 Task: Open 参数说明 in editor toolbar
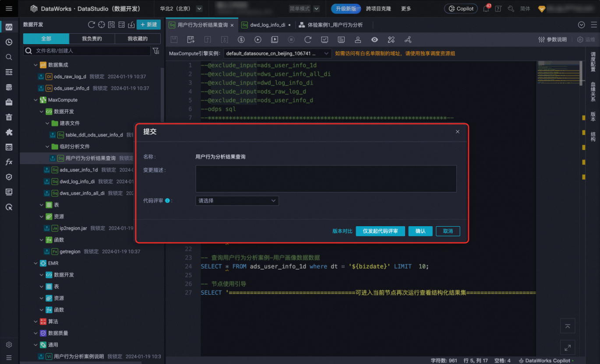pyautogui.click(x=553, y=39)
